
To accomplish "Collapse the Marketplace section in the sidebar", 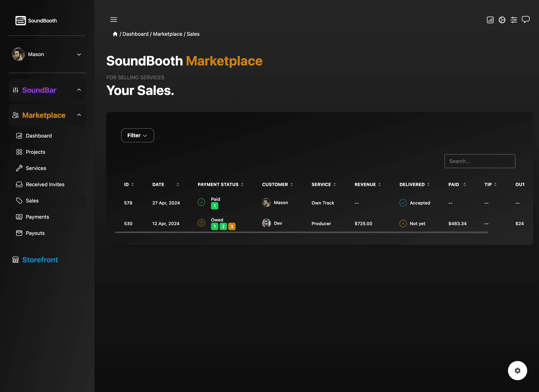I will click(x=79, y=115).
